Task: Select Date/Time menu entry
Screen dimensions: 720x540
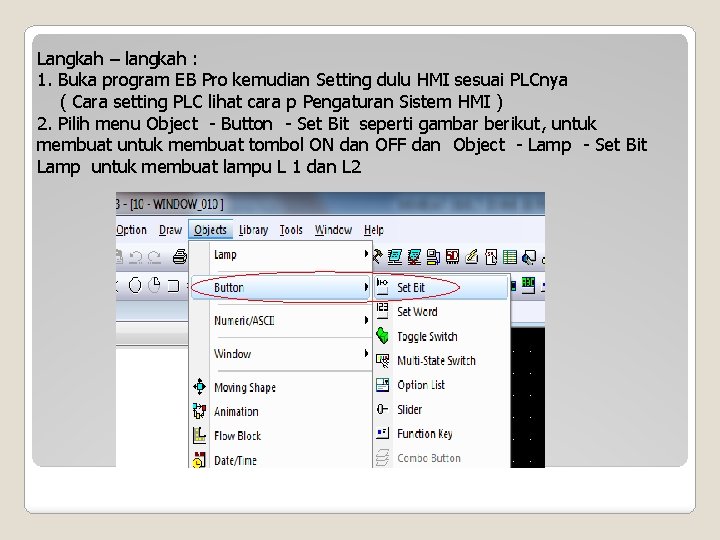Action: (281, 460)
